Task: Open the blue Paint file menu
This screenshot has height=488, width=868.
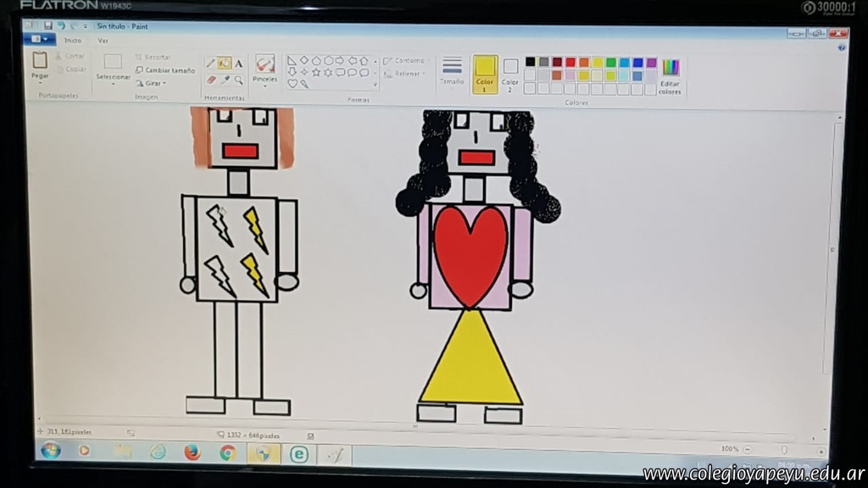Action: tap(39, 39)
